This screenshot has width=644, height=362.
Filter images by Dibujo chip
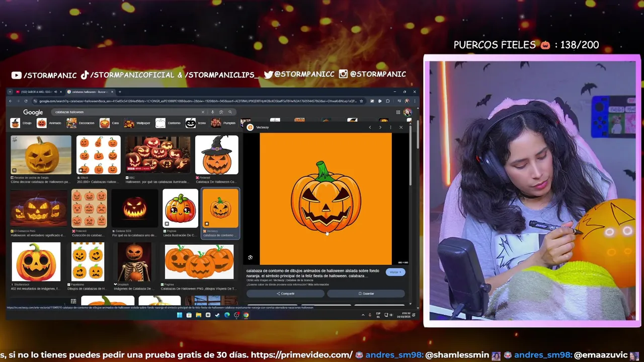[x=21, y=123]
